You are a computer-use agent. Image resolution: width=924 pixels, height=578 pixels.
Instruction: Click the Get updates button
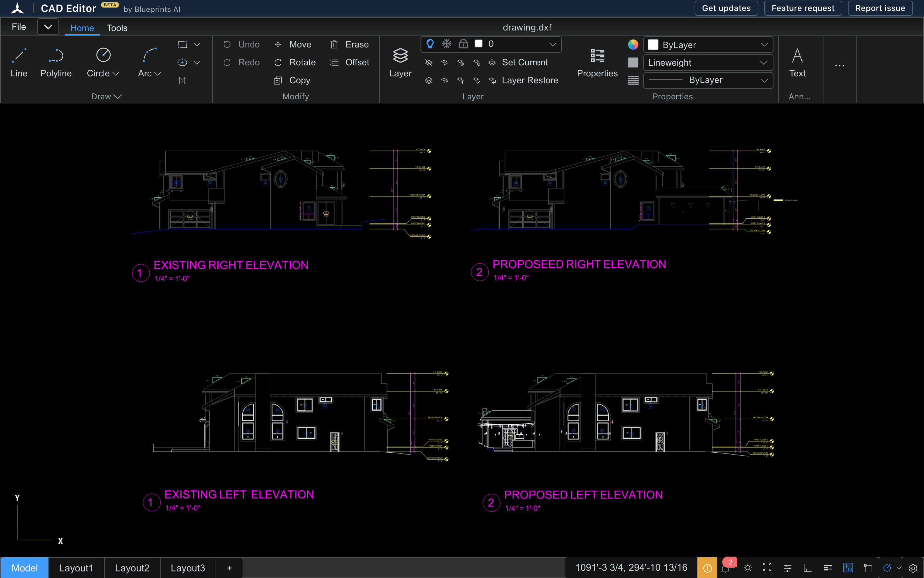click(x=726, y=8)
